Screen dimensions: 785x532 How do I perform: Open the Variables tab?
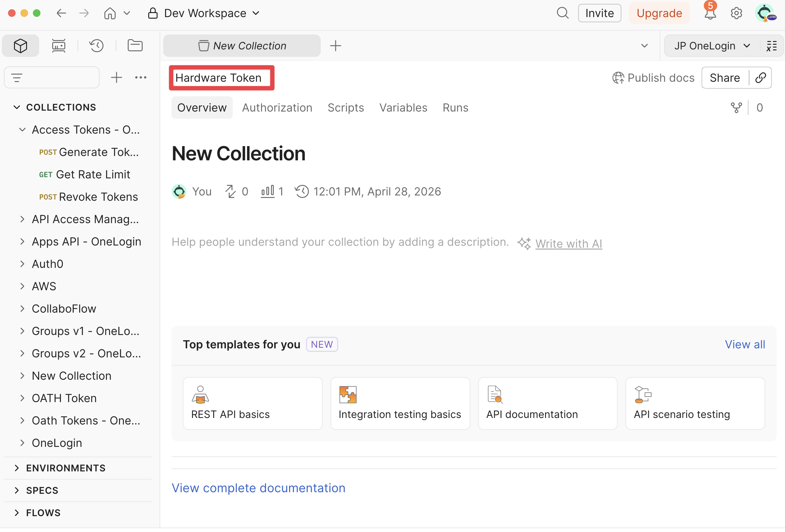[403, 108]
